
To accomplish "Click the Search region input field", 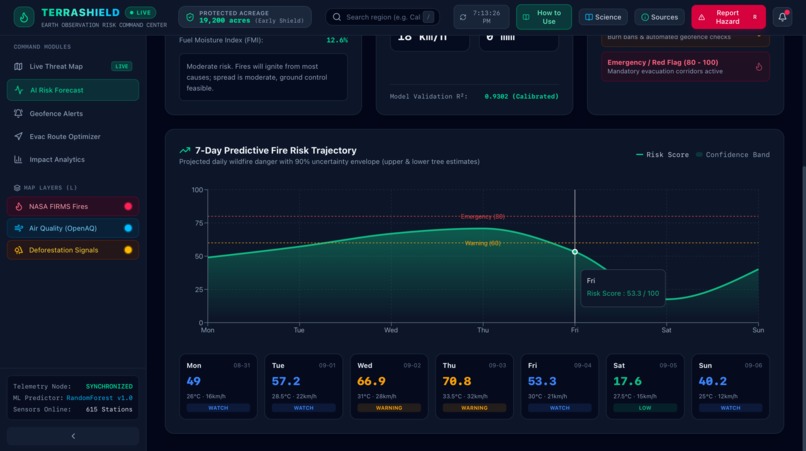I will point(382,17).
